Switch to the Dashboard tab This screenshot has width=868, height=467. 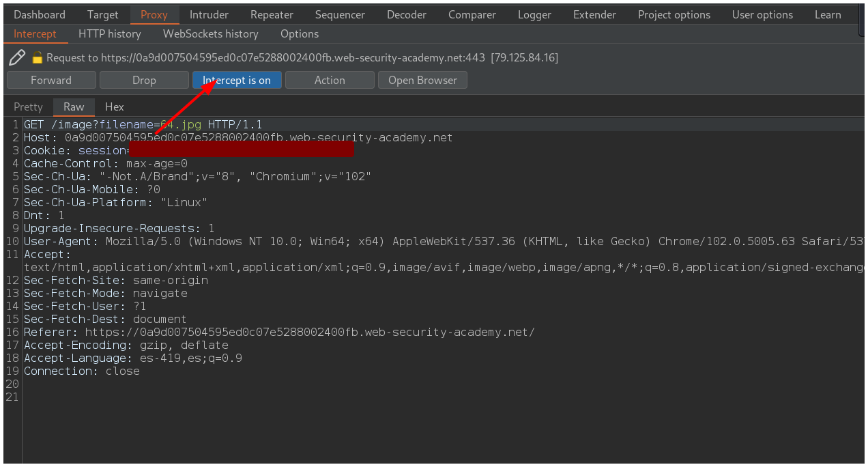click(40, 14)
